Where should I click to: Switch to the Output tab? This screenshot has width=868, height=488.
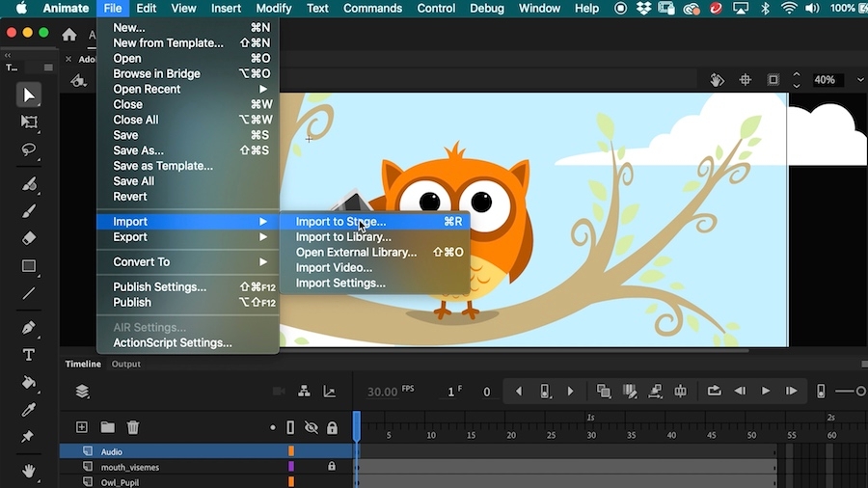pos(125,364)
